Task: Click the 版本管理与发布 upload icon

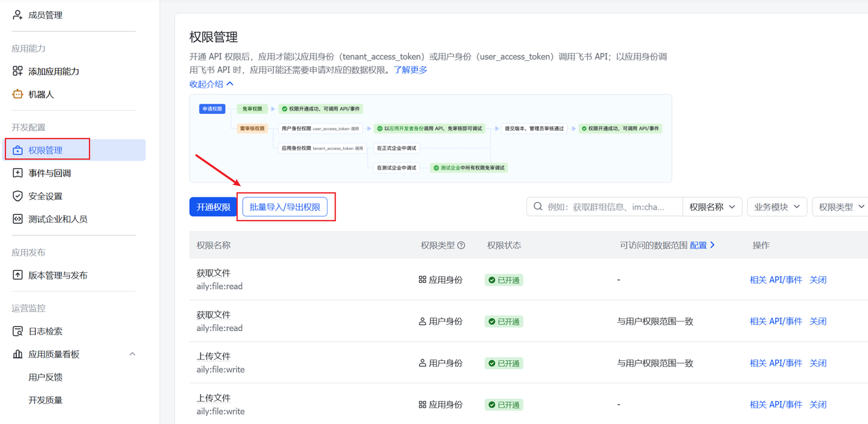Action: point(17,275)
